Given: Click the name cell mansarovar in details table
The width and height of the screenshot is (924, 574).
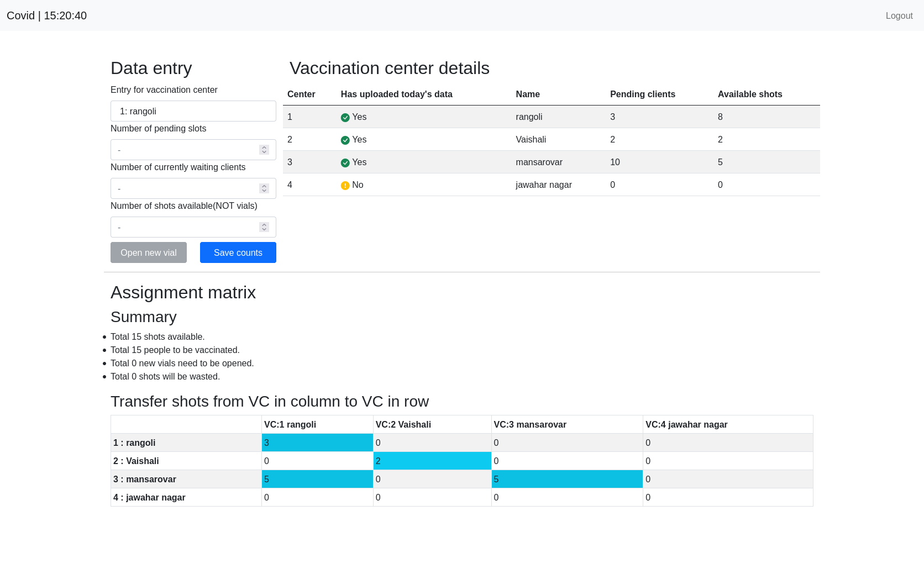Looking at the screenshot, I should [x=539, y=162].
